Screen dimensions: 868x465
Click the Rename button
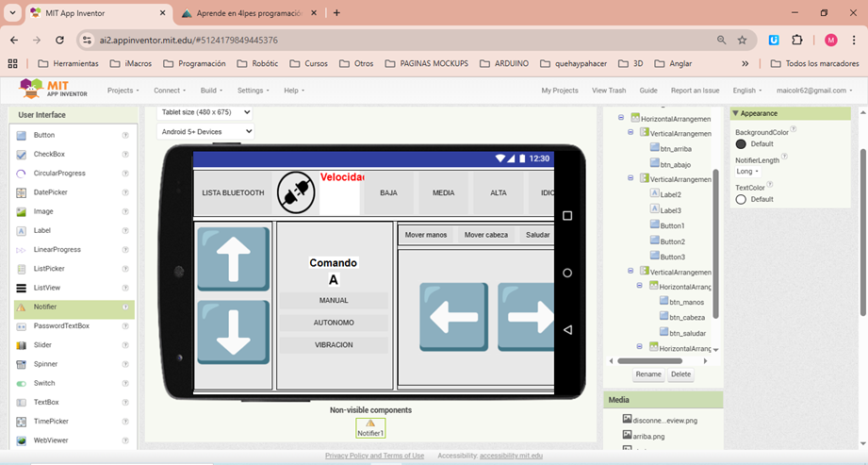tap(648, 374)
